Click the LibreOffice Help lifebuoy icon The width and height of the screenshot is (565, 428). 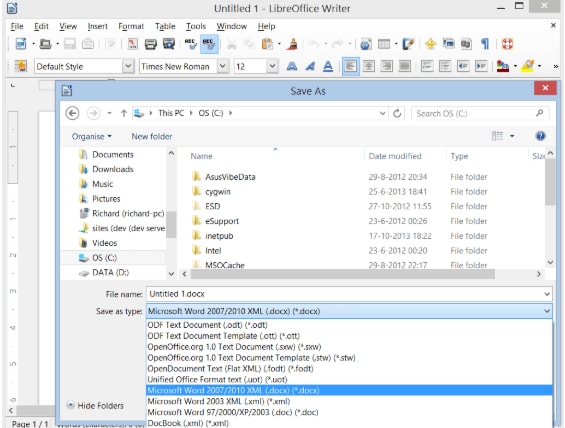[x=507, y=44]
